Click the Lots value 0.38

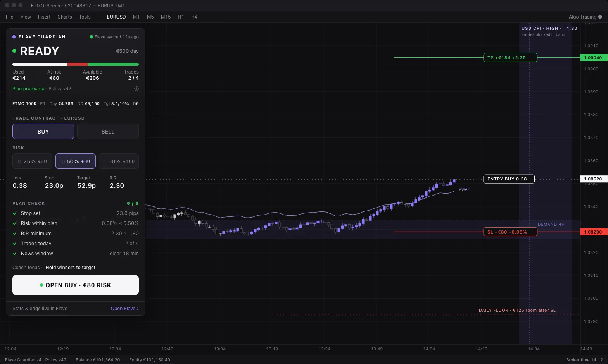click(x=20, y=186)
